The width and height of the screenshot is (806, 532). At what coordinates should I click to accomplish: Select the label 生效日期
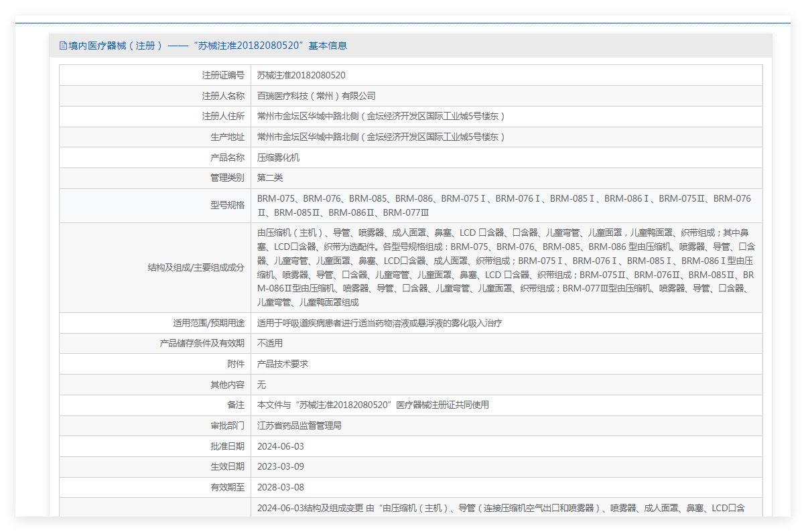pos(227,466)
